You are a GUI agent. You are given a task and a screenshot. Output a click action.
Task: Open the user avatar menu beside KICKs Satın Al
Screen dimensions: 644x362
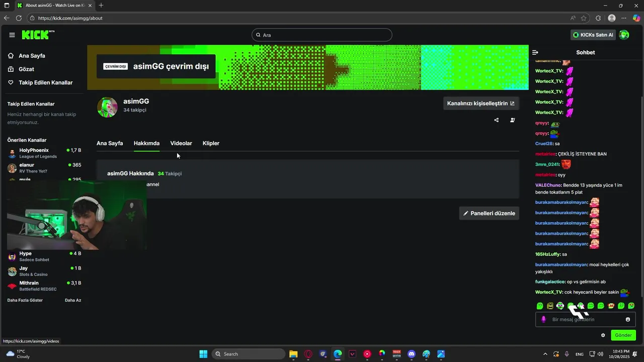tap(624, 35)
